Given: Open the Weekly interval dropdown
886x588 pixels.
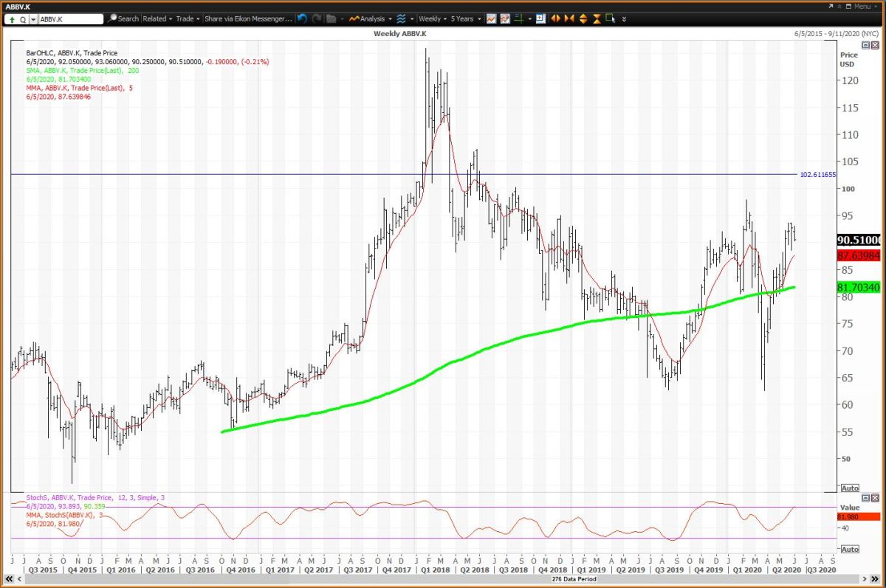Looking at the screenshot, I should tap(431, 18).
